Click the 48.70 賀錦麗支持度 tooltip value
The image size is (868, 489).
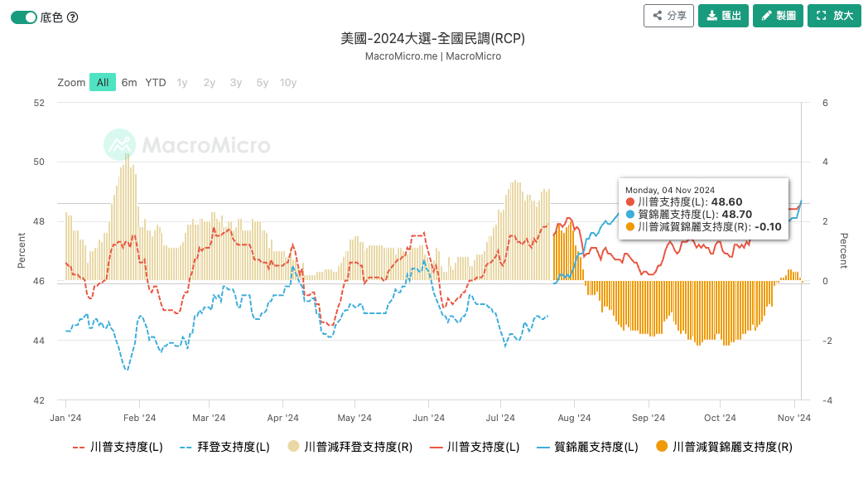(737, 215)
